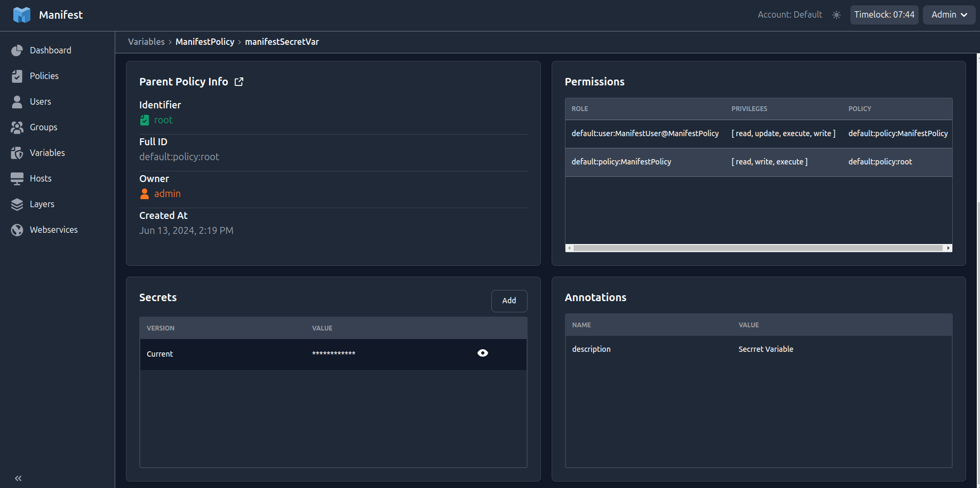Viewport: 980px width, 488px height.
Task: Click the Permissions table horizontal scrollbar
Action: pyautogui.click(x=758, y=248)
